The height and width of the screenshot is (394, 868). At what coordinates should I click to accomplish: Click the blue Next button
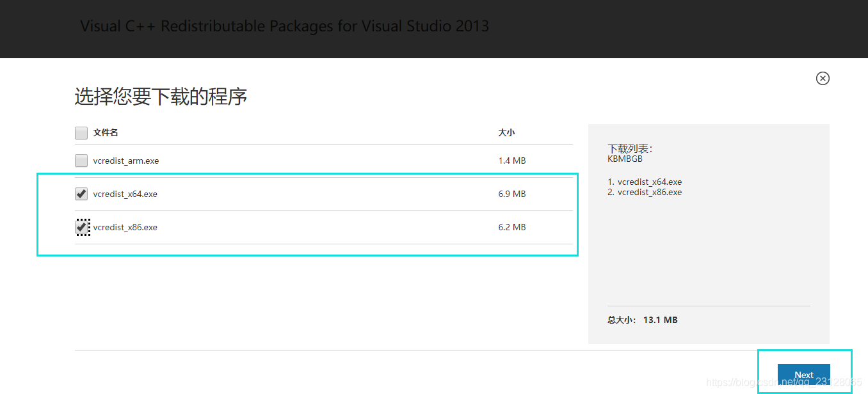pos(803,375)
